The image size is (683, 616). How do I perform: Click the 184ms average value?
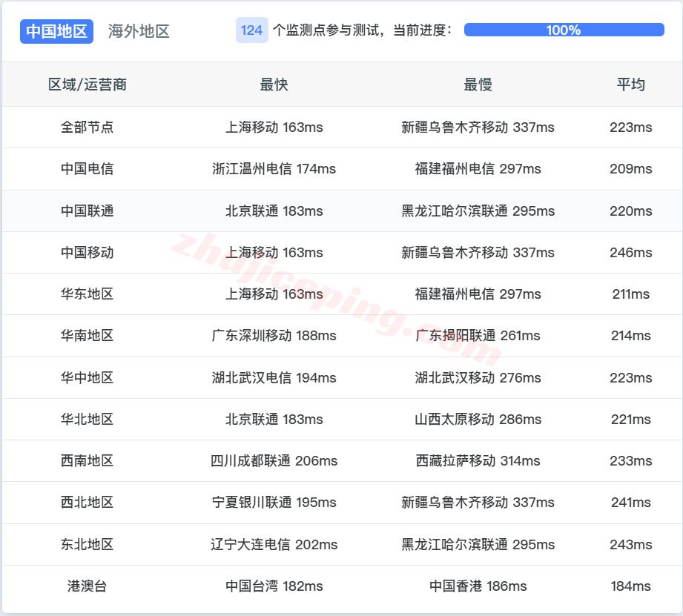631,586
